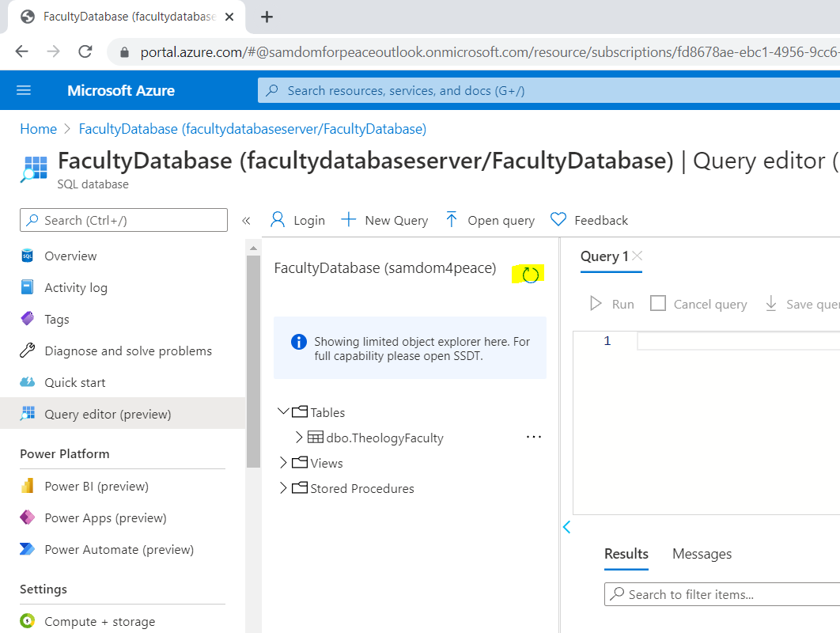
Task: Close the FacultyDatabase browser tab
Action: click(x=229, y=17)
